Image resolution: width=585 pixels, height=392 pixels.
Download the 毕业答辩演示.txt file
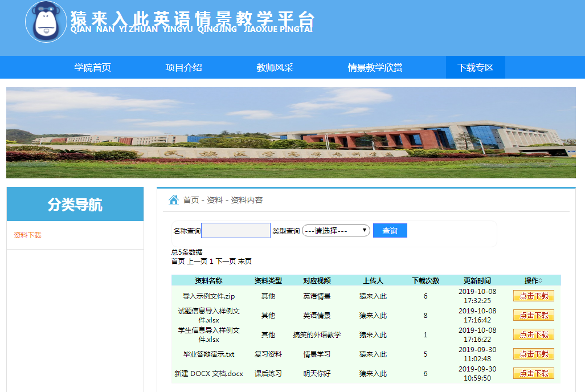533,354
